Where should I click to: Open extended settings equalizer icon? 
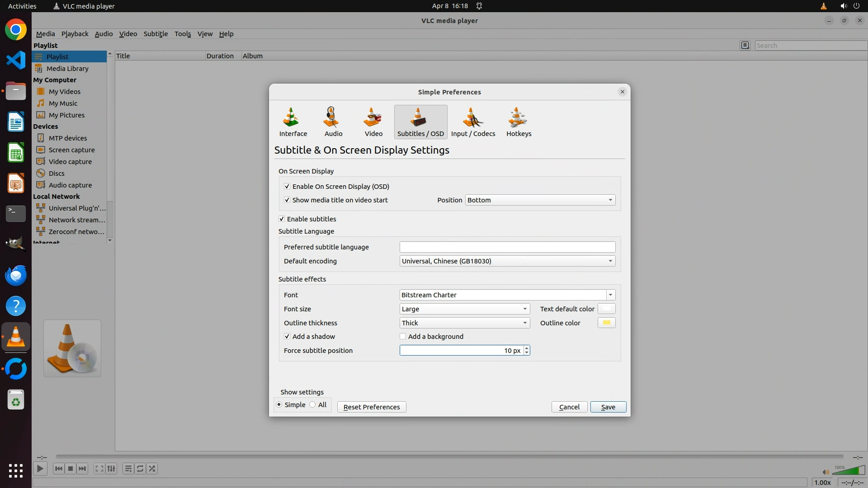pyautogui.click(x=111, y=469)
